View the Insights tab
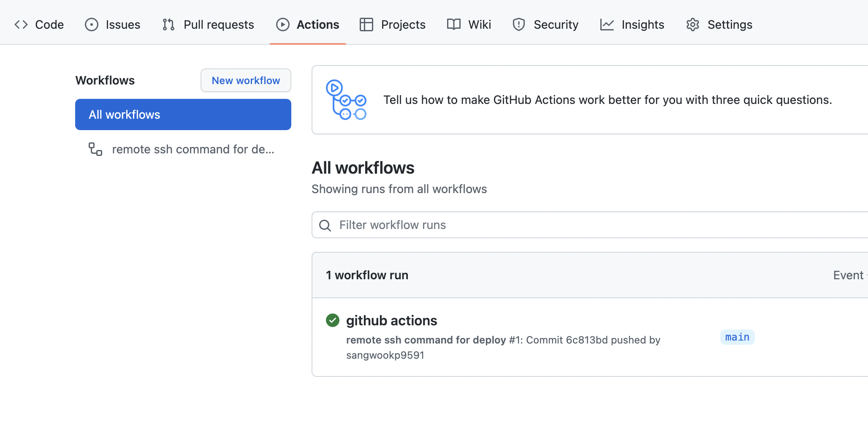Viewport: 868px width, 447px height. click(x=632, y=25)
